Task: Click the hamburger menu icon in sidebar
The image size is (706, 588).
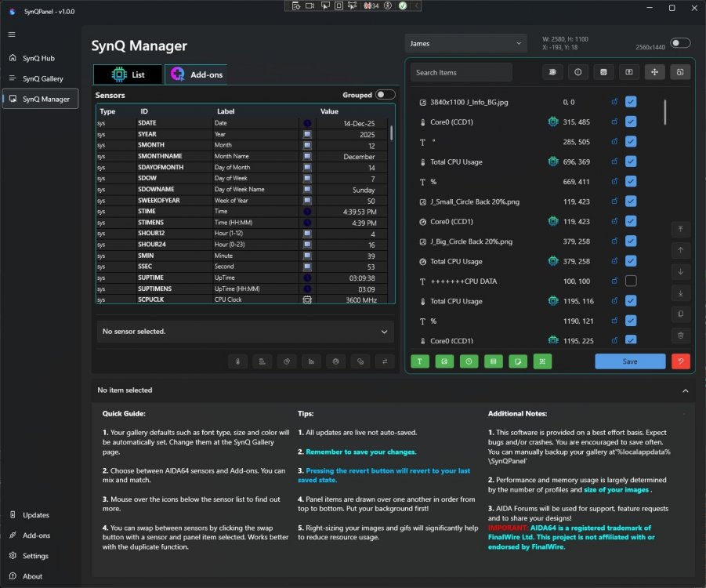Action: [12, 34]
